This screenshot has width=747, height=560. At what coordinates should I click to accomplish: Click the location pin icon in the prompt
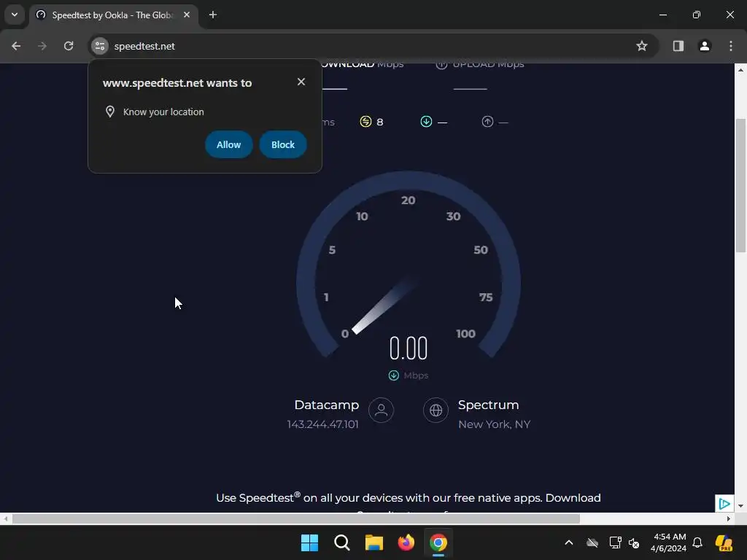110,112
